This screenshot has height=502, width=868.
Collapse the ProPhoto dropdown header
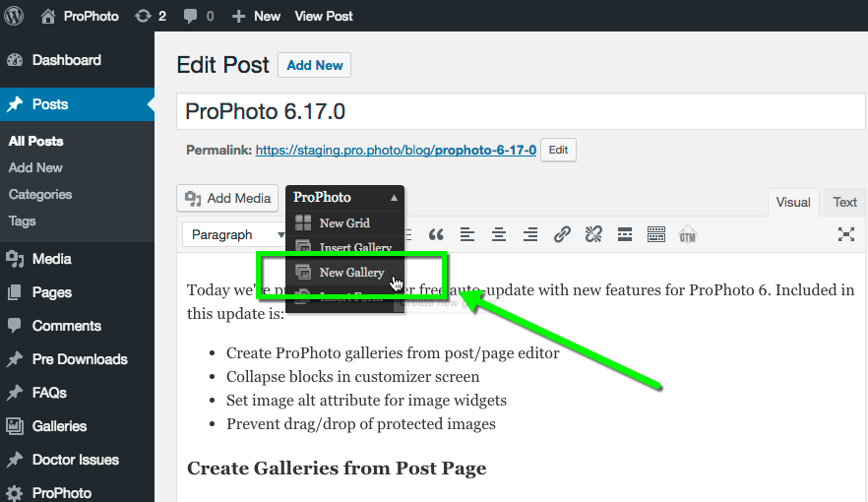[344, 198]
